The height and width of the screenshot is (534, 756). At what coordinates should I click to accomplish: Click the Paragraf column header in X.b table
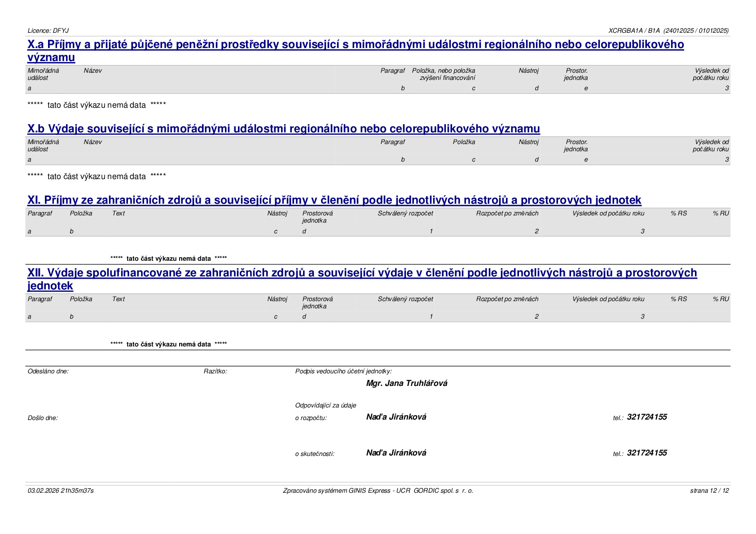392,142
